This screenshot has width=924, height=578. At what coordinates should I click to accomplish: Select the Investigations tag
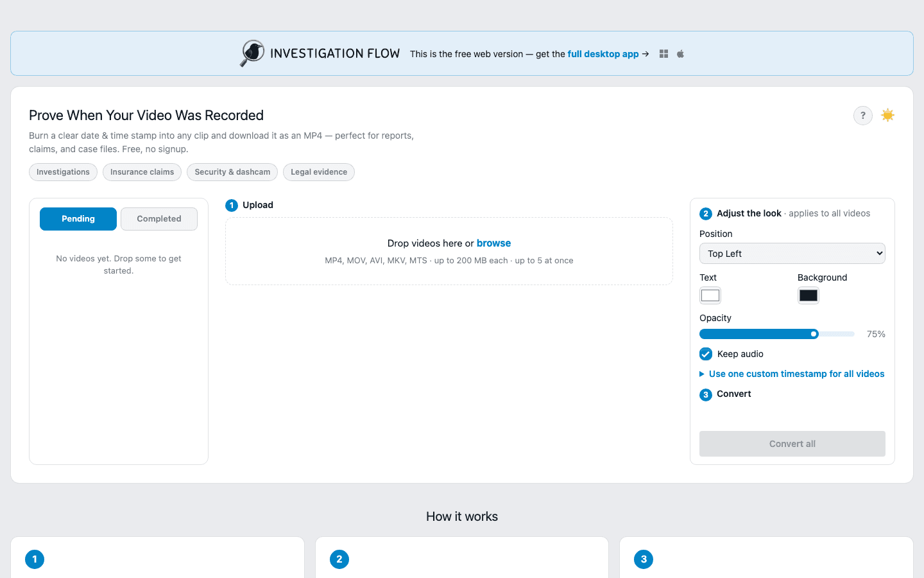pyautogui.click(x=63, y=172)
